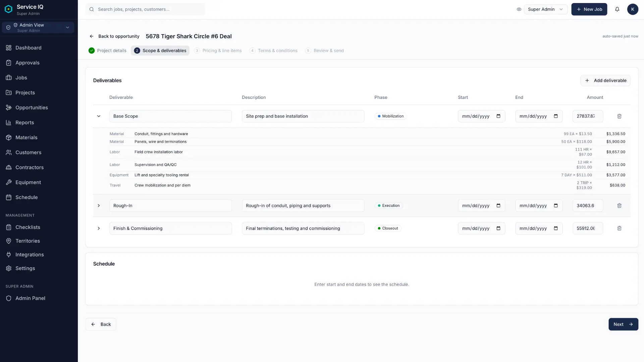Click the Service IQ logo icon
644x362 pixels.
(9, 9)
